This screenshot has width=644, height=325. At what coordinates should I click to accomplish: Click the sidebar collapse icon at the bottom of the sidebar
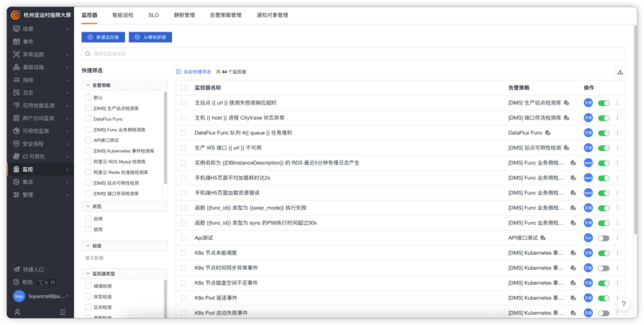[x=63, y=312]
